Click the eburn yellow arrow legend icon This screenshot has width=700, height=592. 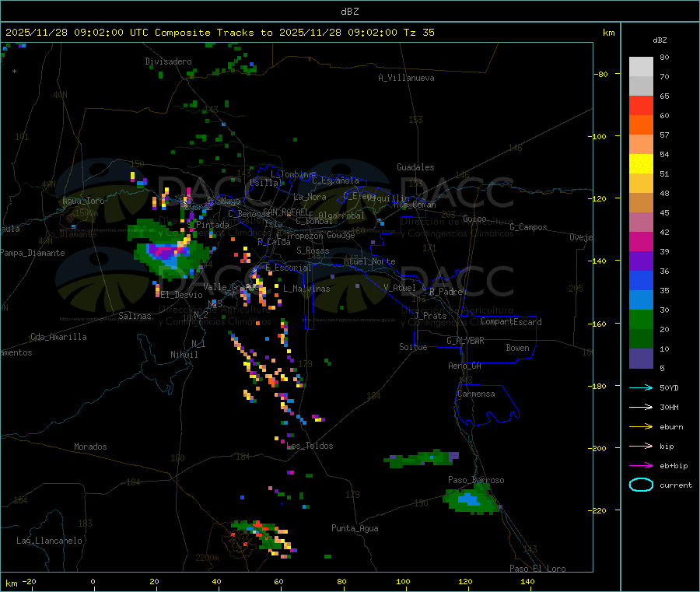[641, 427]
